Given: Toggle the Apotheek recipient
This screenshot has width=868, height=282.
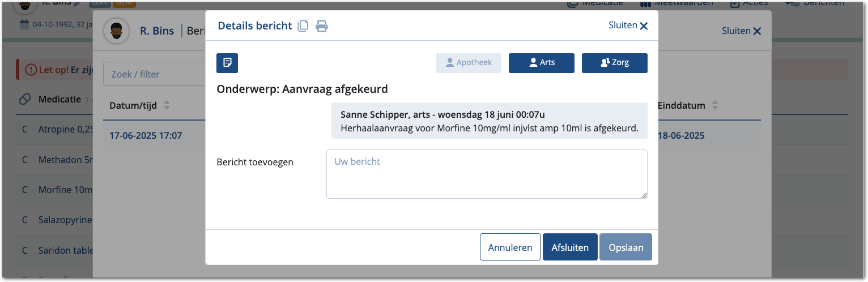Looking at the screenshot, I should click(468, 63).
